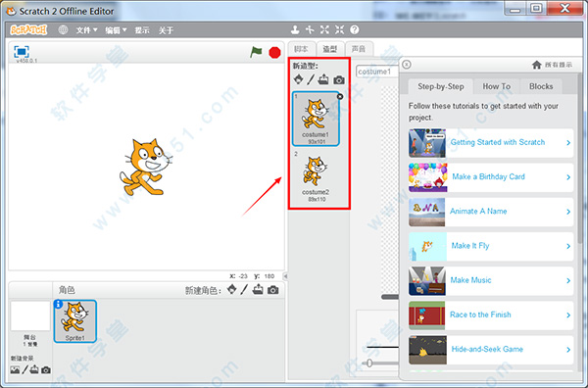This screenshot has width=588, height=388.
Task: Expand Make It Fly chevron
Action: 568,246
